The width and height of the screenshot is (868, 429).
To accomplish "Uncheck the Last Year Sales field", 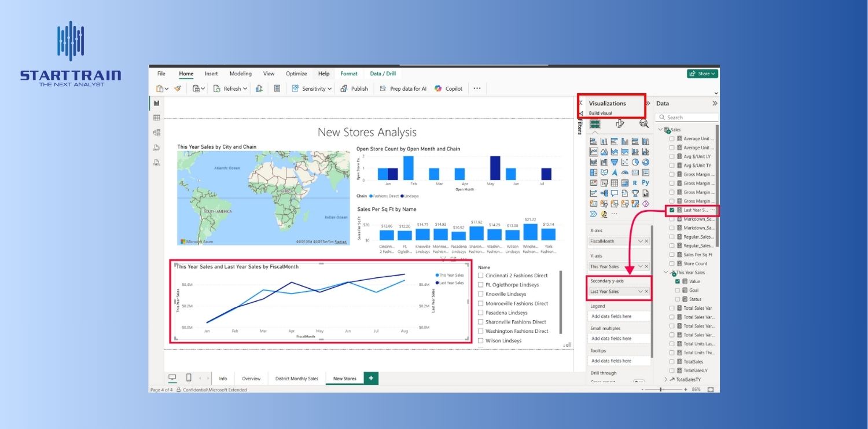I will click(672, 210).
